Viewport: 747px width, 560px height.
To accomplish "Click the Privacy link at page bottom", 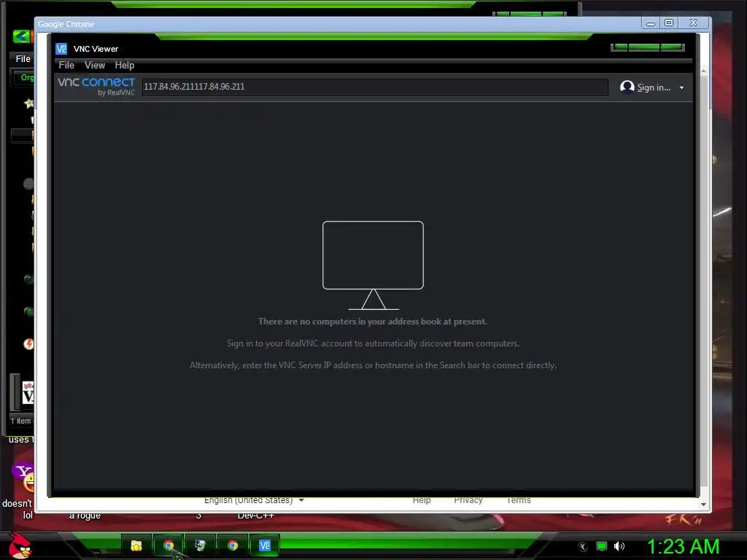I will [468, 500].
